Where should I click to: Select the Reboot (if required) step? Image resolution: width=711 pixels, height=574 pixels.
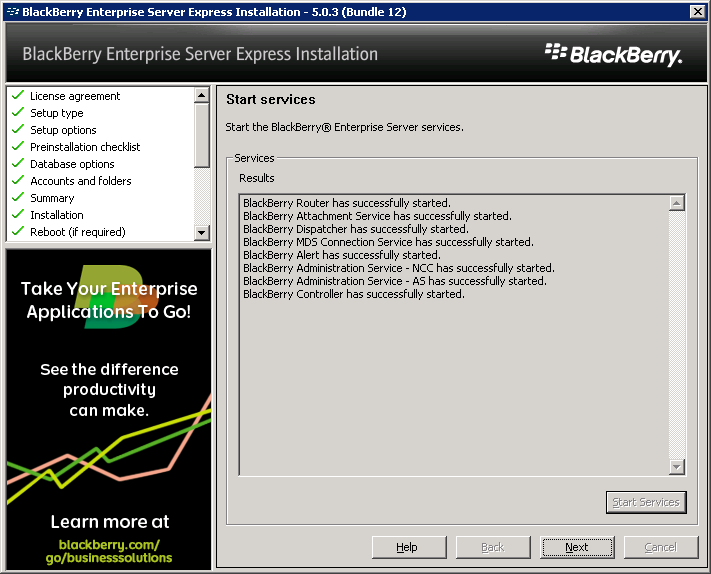pyautogui.click(x=78, y=232)
